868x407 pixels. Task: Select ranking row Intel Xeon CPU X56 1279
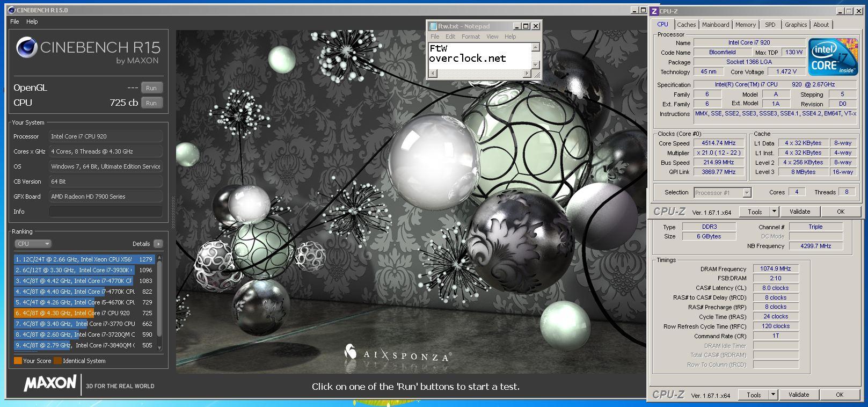point(84,259)
